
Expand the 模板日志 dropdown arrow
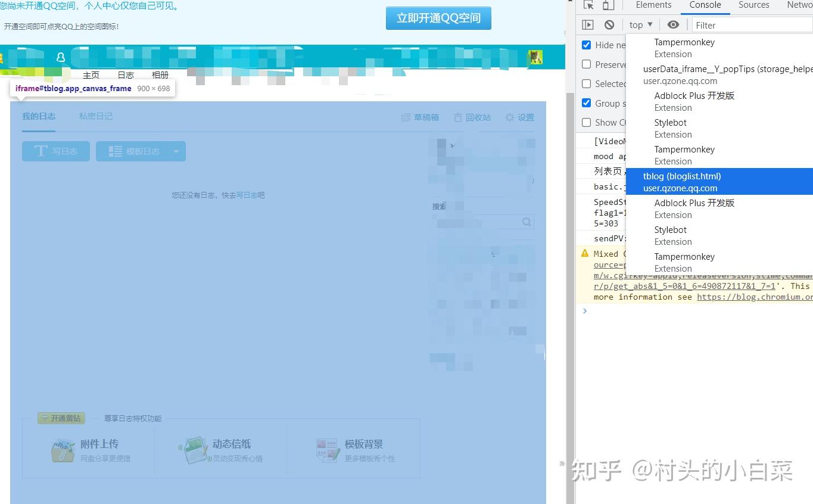point(176,151)
